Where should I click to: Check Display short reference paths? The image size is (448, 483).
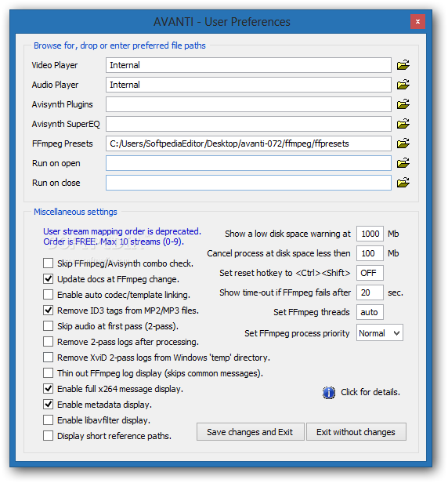click(x=48, y=436)
